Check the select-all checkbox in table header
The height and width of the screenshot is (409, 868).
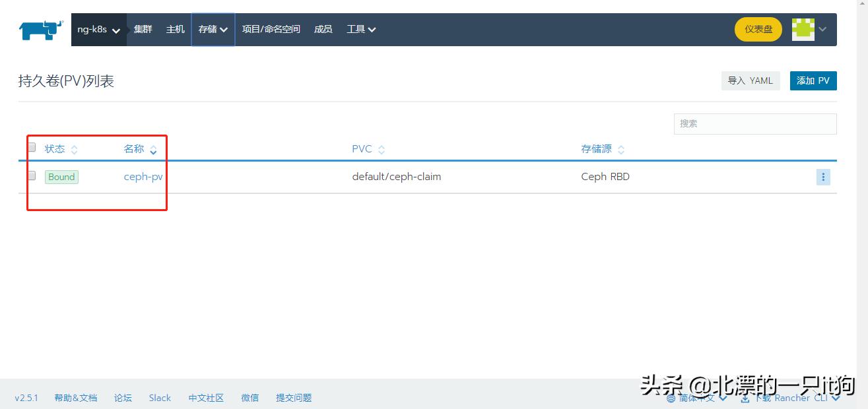tap(31, 147)
